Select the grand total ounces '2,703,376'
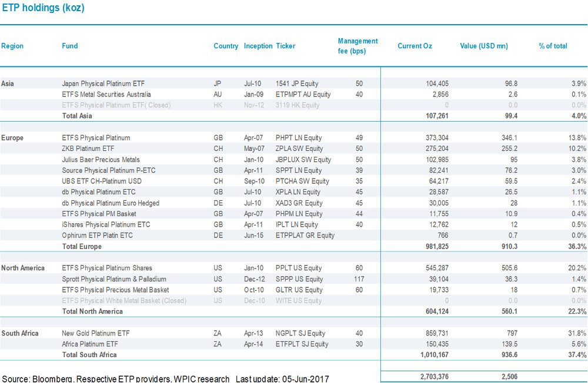 [x=435, y=377]
